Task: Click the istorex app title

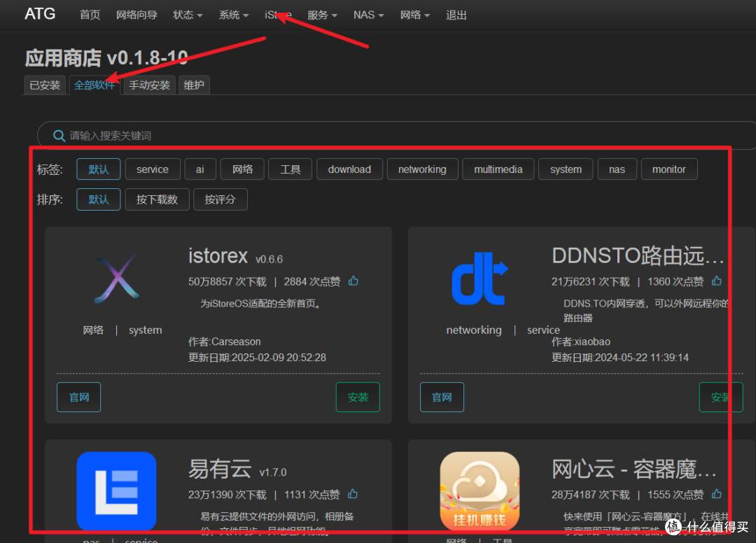Action: (x=218, y=255)
